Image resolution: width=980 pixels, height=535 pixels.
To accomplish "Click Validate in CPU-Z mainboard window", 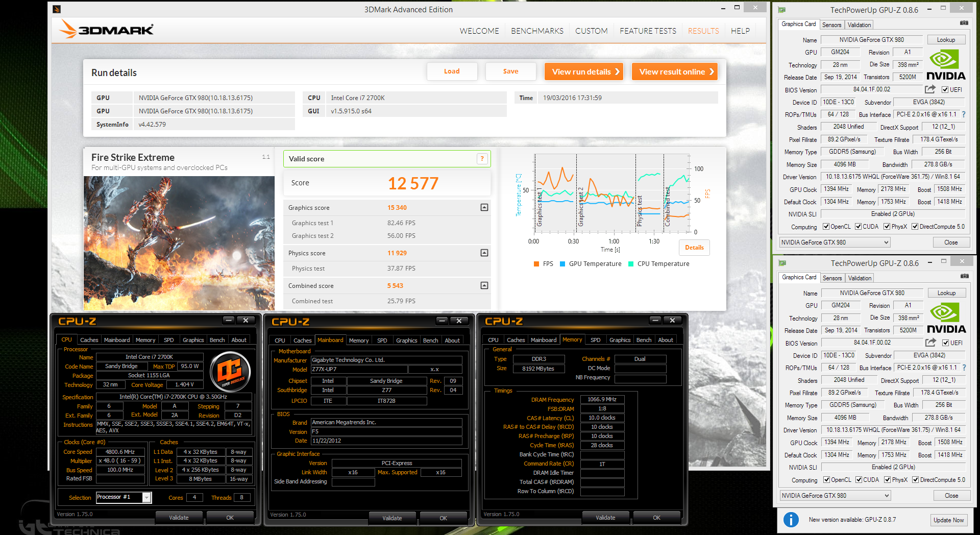I will point(392,518).
